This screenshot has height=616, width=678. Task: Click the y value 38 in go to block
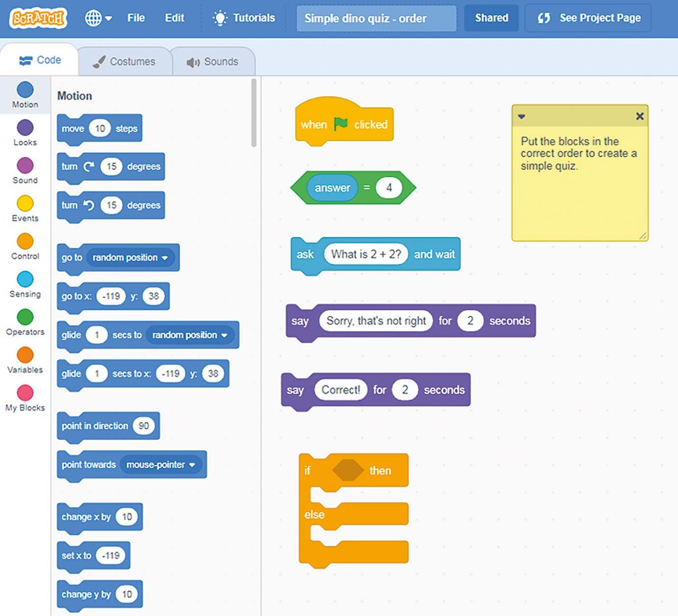tap(154, 296)
